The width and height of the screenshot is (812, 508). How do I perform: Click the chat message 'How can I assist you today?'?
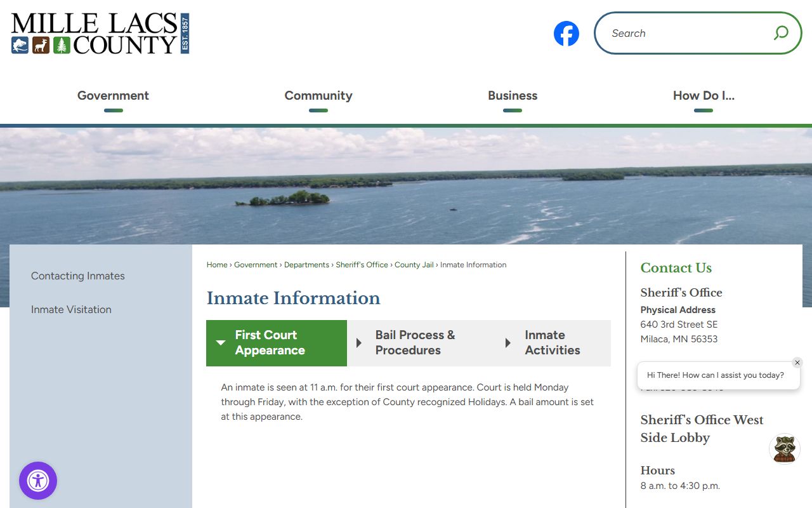point(715,375)
